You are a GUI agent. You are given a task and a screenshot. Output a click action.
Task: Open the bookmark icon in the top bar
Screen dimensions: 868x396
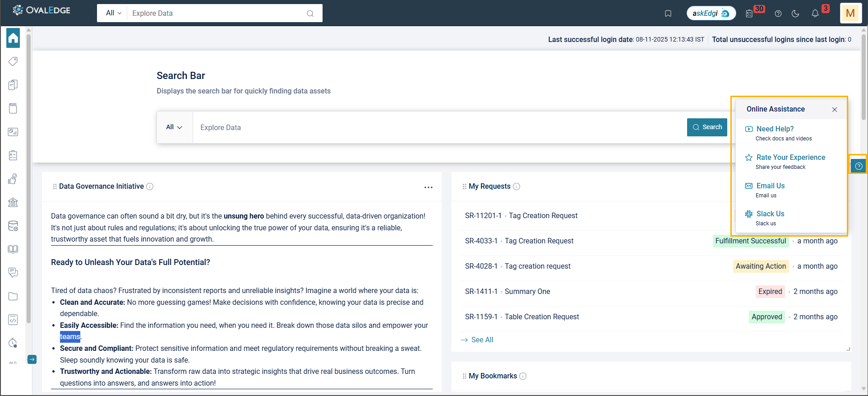(x=668, y=14)
